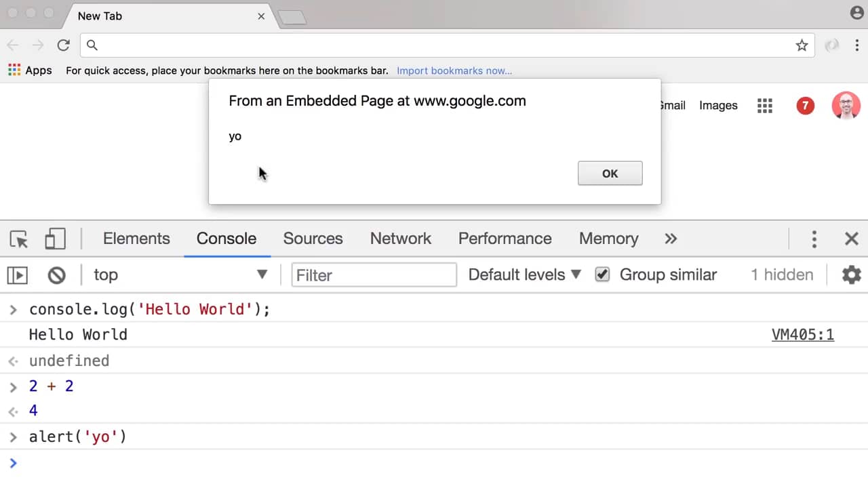The height and width of the screenshot is (488, 868).
Task: Open console settings gear icon
Action: [851, 274]
